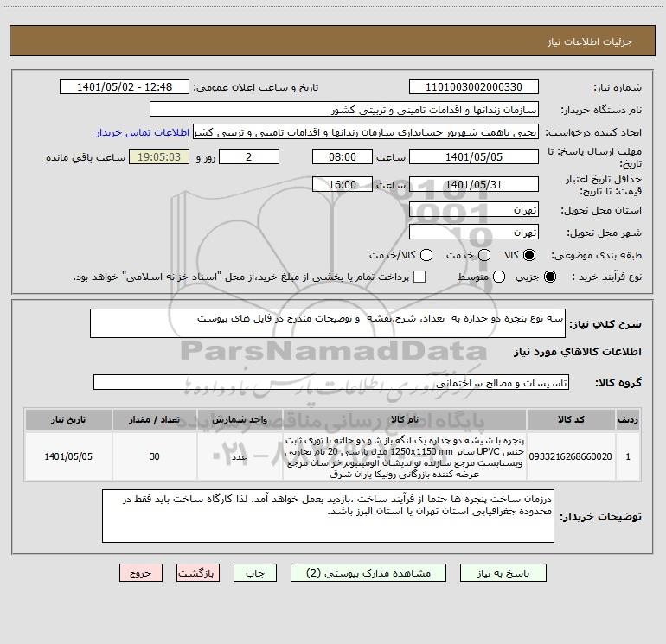
Task: Click the row number 1 cell
Action: coord(628,456)
